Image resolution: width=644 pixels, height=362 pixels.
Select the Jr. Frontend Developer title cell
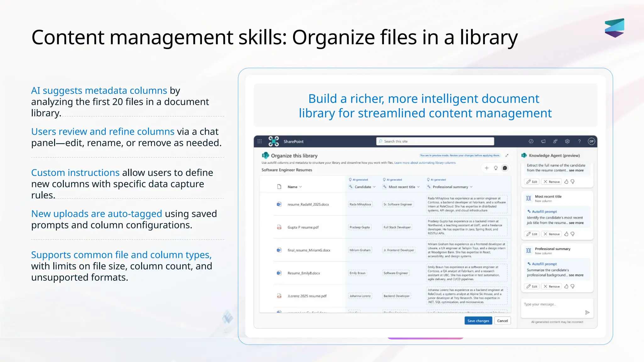pos(399,250)
